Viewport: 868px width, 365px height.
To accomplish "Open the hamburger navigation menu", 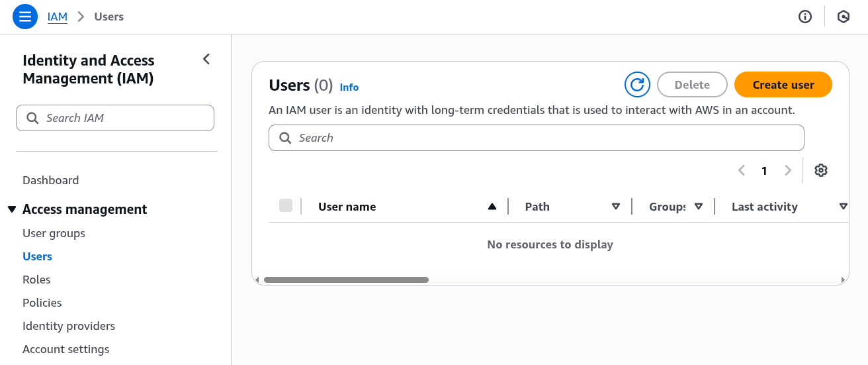I will (25, 17).
